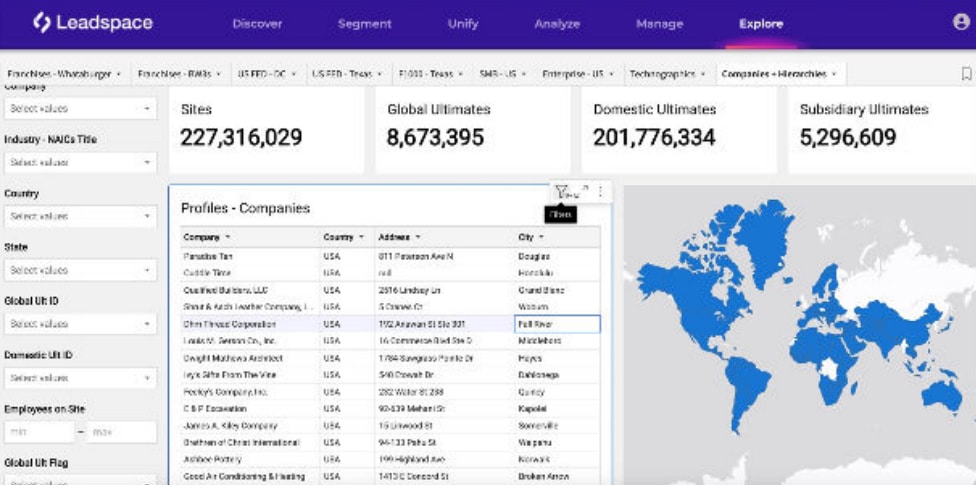Expand the Enterprise - US tab arrow
The image size is (976, 487).
611,74
